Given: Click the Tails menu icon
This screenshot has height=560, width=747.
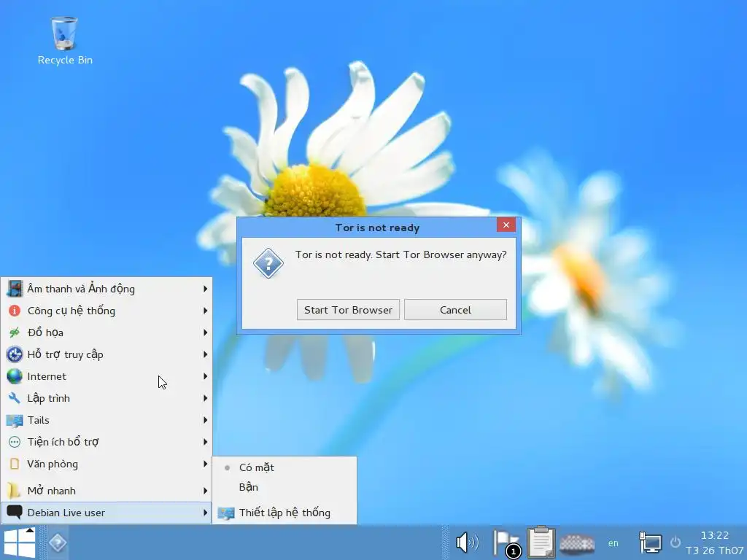Looking at the screenshot, I should [15, 420].
